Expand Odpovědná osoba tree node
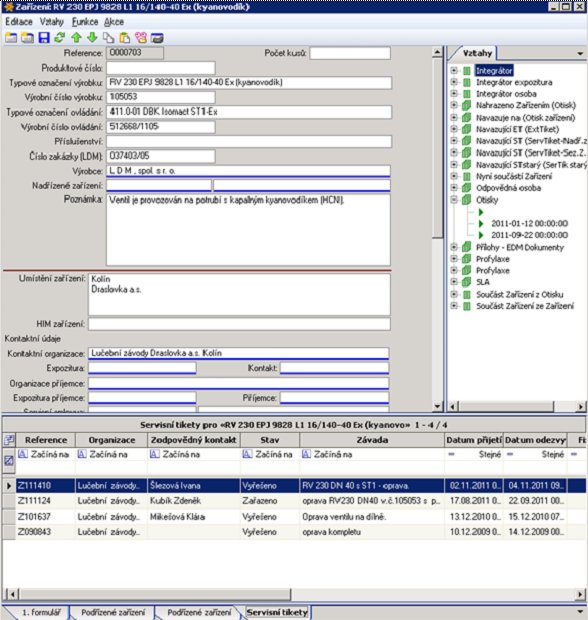 [x=454, y=188]
